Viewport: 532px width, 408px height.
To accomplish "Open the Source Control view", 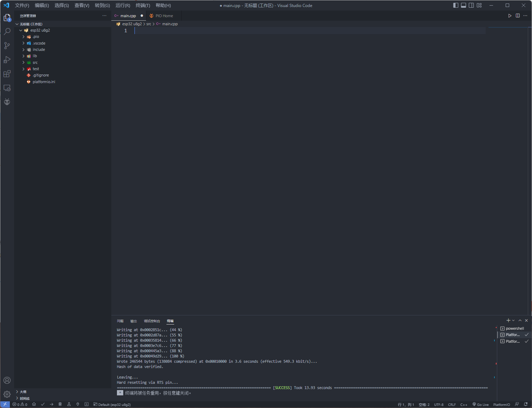I will [x=7, y=46].
